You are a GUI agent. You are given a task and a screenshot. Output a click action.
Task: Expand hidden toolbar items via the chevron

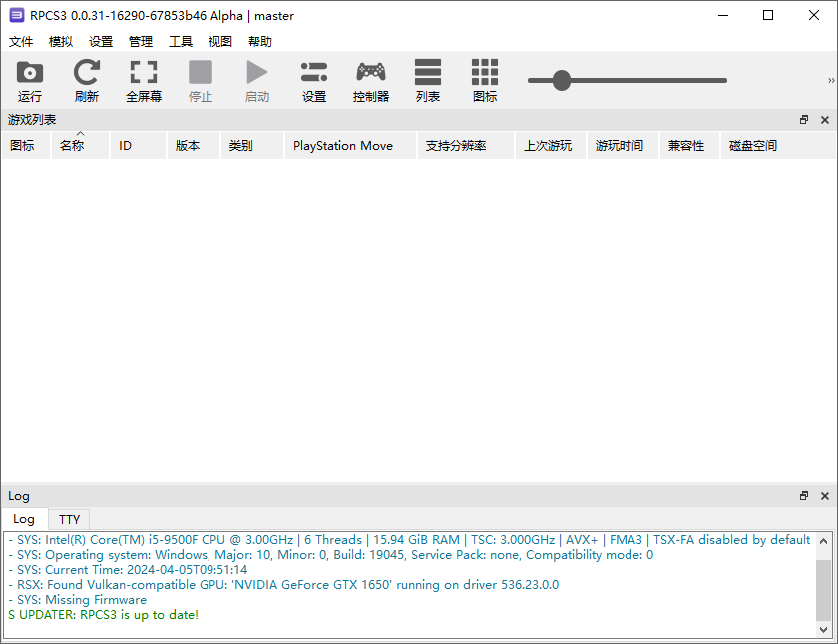pyautogui.click(x=829, y=78)
